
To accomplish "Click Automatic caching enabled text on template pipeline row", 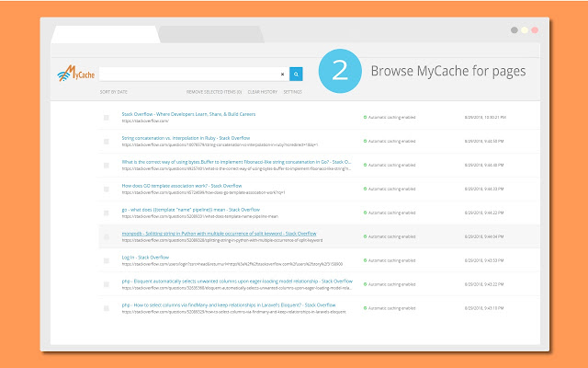I will [x=392, y=213].
